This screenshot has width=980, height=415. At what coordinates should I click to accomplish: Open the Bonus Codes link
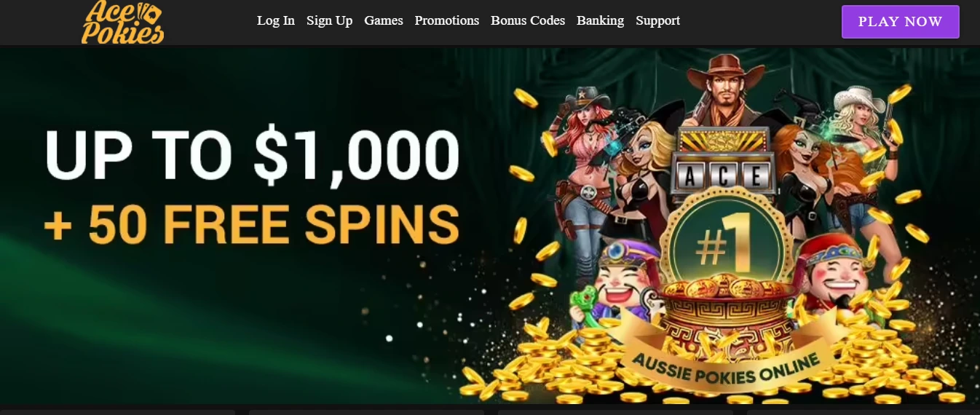(x=528, y=21)
